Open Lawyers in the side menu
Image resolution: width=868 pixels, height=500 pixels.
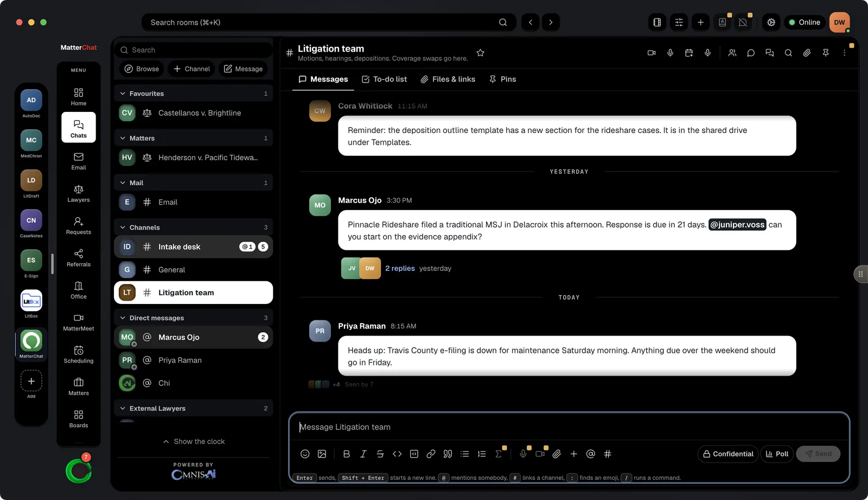(79, 193)
